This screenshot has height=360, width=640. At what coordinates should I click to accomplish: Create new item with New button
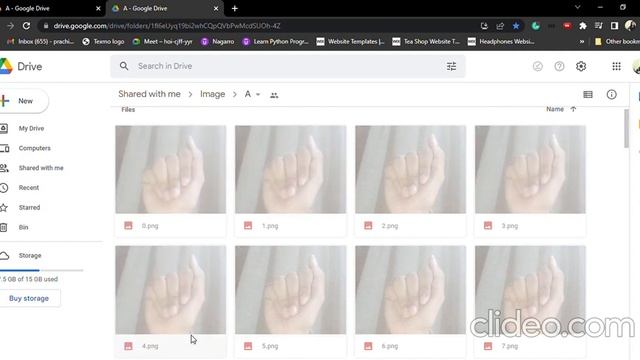point(24,101)
